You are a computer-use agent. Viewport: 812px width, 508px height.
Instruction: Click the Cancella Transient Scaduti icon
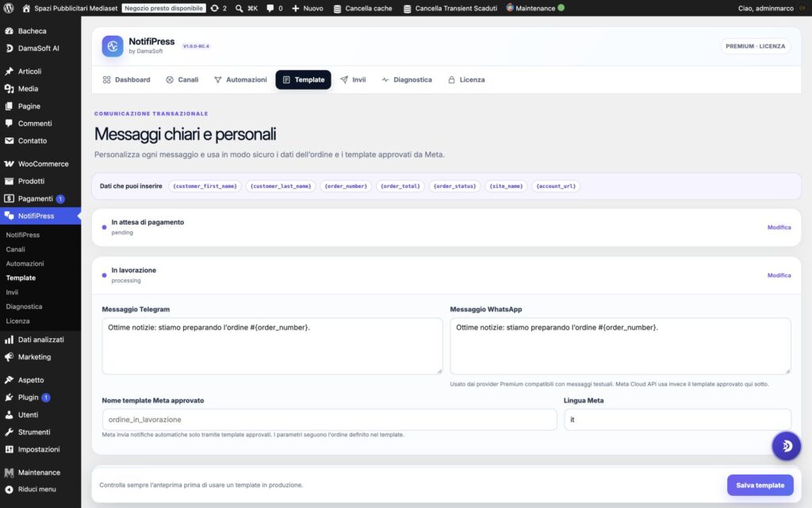[407, 8]
